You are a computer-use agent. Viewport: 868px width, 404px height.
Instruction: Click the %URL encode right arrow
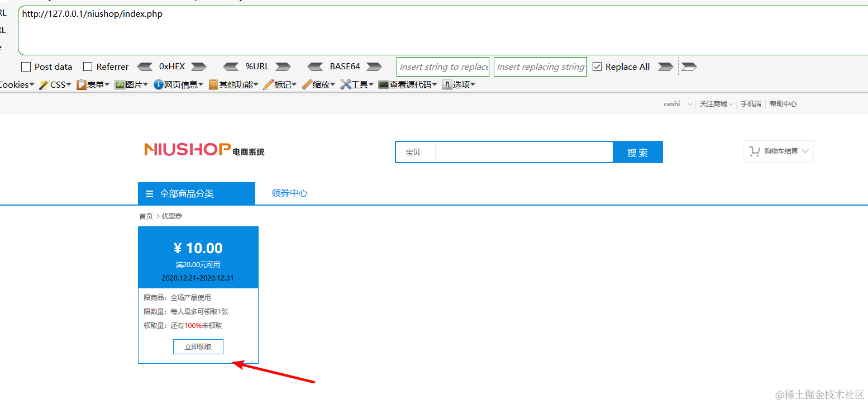pos(283,66)
